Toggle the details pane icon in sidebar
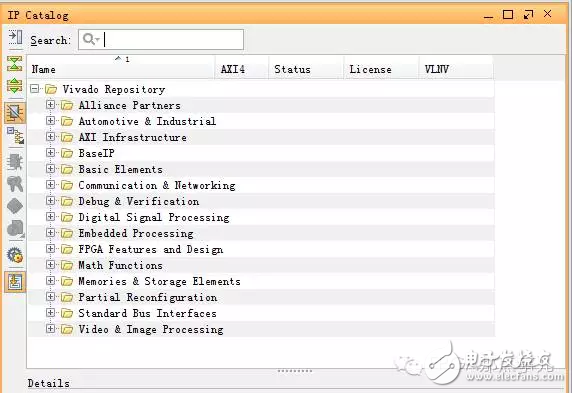572x393 pixels. coord(15,282)
